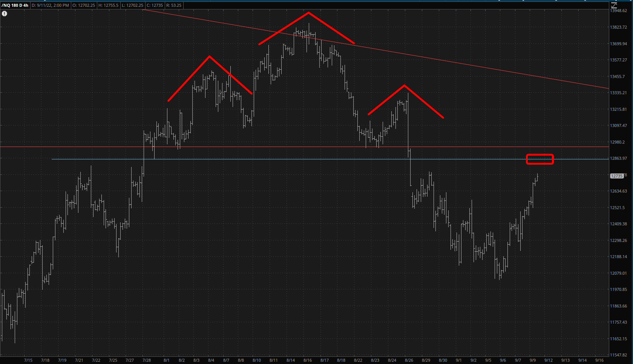The height and width of the screenshot is (364, 633).
Task: Click the 9/9 date on time axis
Action: [x=533, y=360]
